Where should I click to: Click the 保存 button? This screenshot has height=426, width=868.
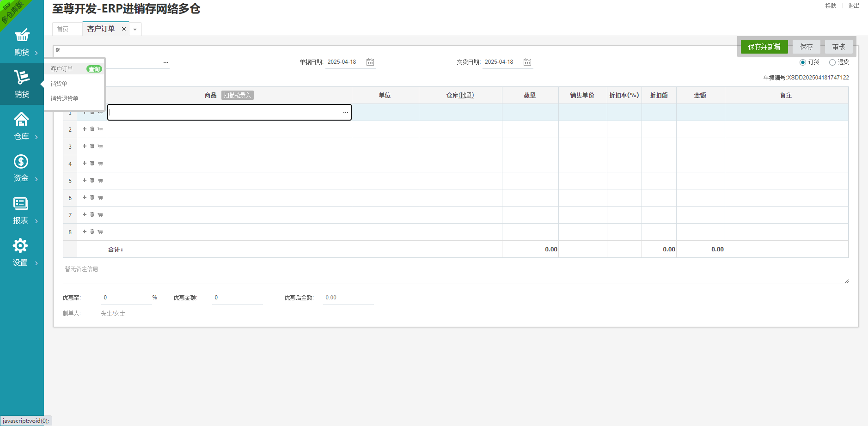(807, 47)
